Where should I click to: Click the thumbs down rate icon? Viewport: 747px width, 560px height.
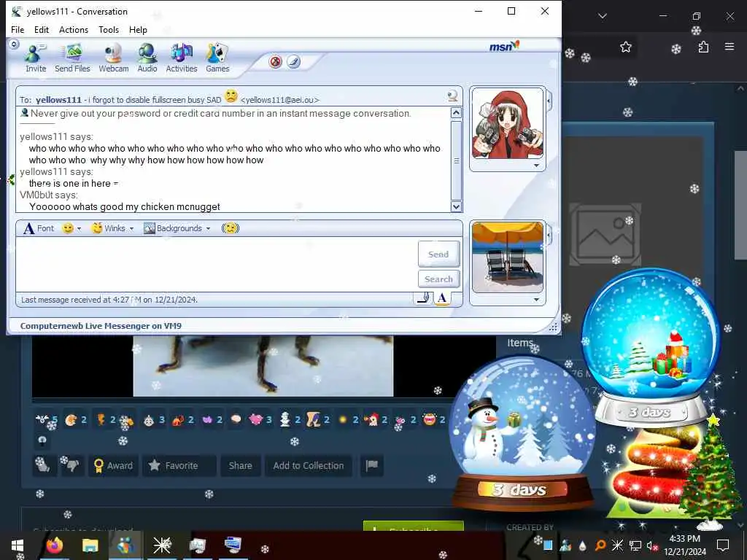[71, 464]
